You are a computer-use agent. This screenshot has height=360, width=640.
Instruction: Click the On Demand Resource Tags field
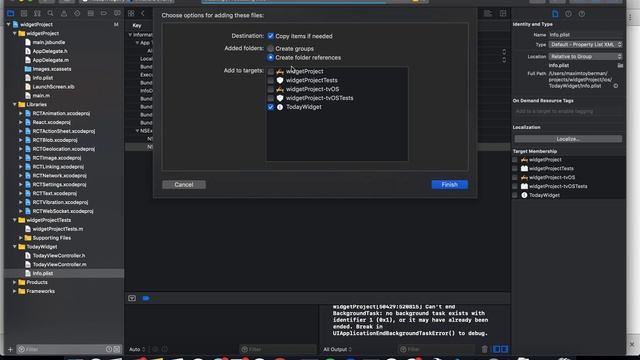568,111
